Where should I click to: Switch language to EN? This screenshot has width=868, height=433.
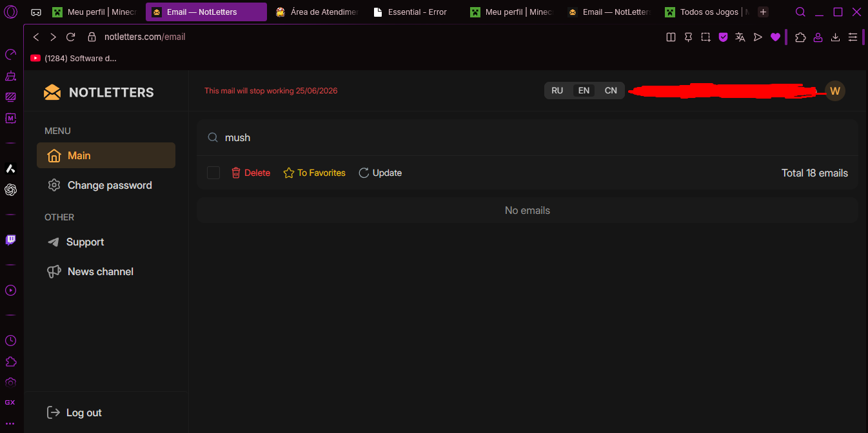tap(584, 91)
